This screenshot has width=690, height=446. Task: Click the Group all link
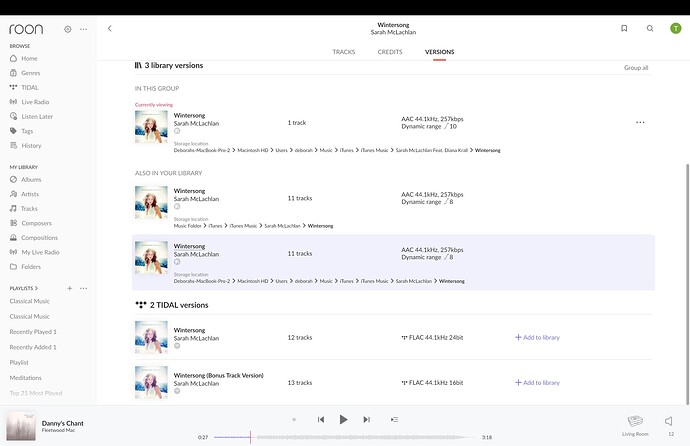[636, 68]
